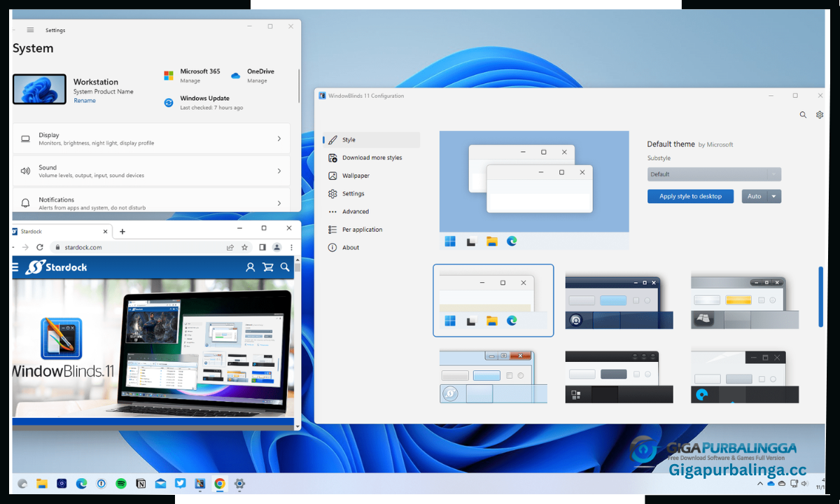Image resolution: width=840 pixels, height=504 pixels.
Task: Open Chrome's side panel icon
Action: coord(262,247)
